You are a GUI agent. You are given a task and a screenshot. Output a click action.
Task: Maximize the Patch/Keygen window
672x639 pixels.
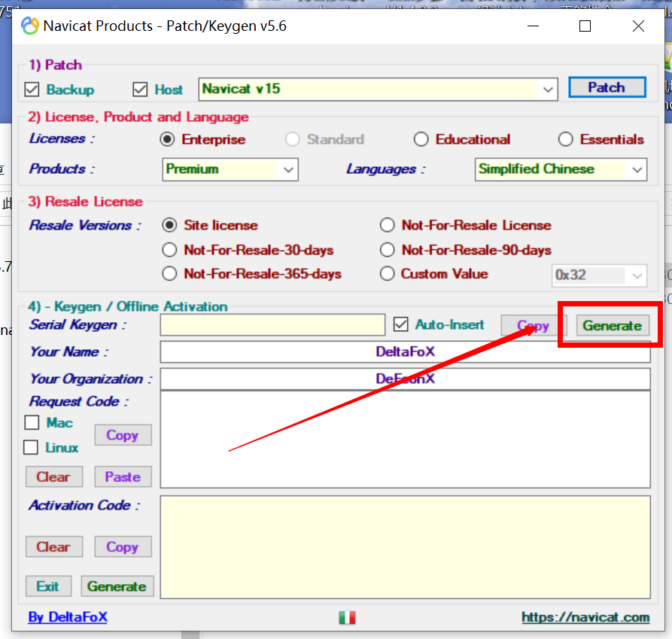[585, 26]
